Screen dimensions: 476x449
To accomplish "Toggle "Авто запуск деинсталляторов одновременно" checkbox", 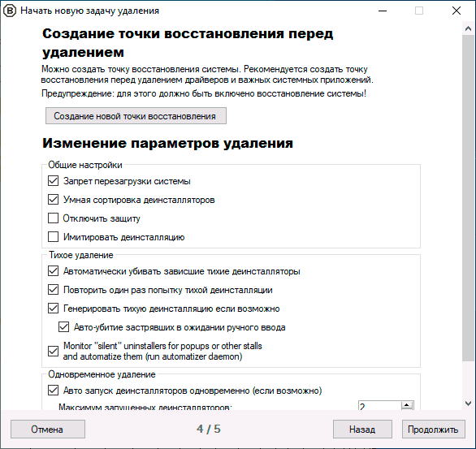I will tap(53, 391).
